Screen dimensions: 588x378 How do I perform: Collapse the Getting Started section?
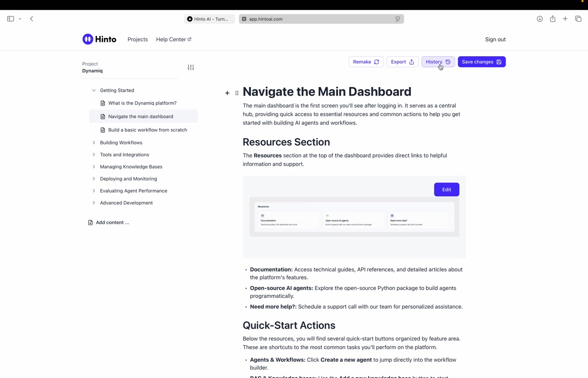[94, 90]
